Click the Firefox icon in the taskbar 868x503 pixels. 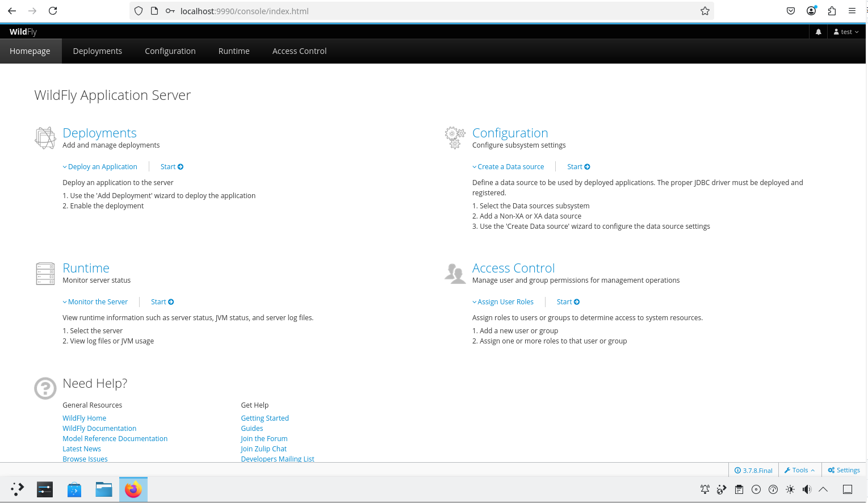click(133, 489)
